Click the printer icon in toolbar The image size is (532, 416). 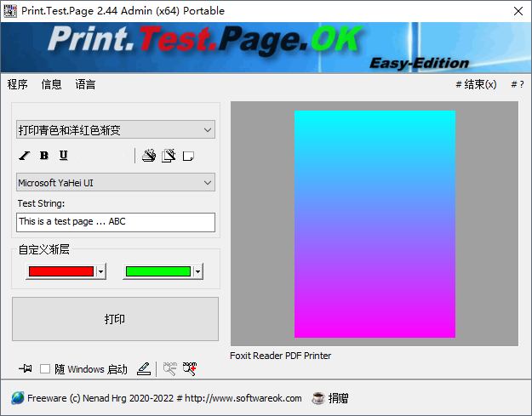[149, 156]
